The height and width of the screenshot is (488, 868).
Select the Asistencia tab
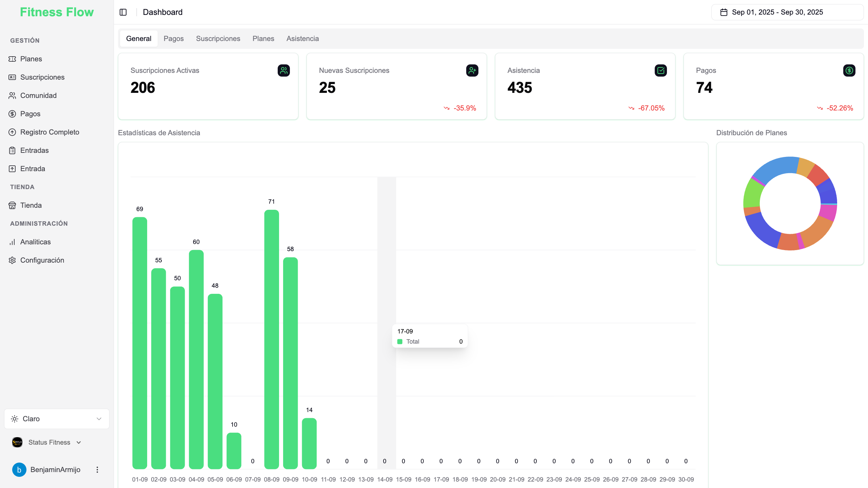point(302,38)
